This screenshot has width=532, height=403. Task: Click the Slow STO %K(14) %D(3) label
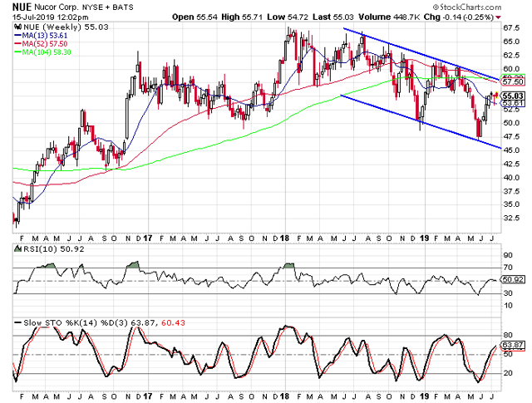76,322
